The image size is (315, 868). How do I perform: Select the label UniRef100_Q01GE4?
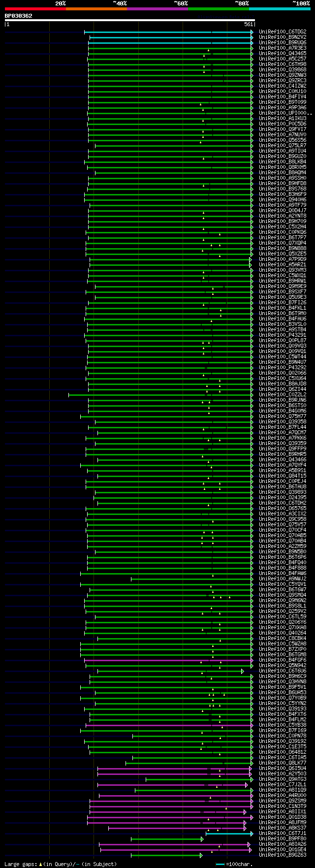tap(283, 849)
